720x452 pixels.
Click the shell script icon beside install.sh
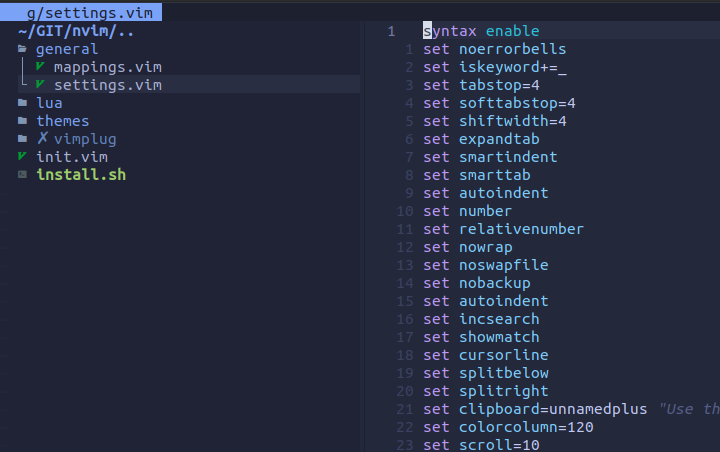(x=22, y=174)
